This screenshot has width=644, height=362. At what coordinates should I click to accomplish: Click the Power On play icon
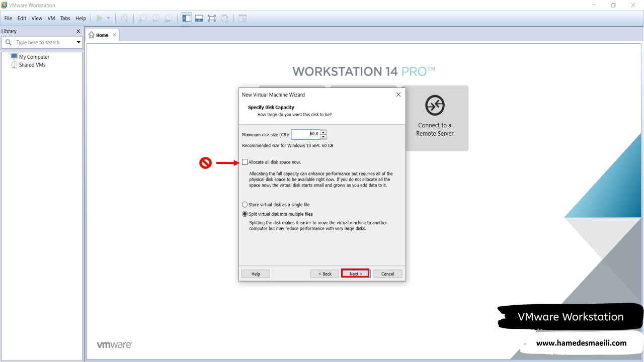(100, 18)
